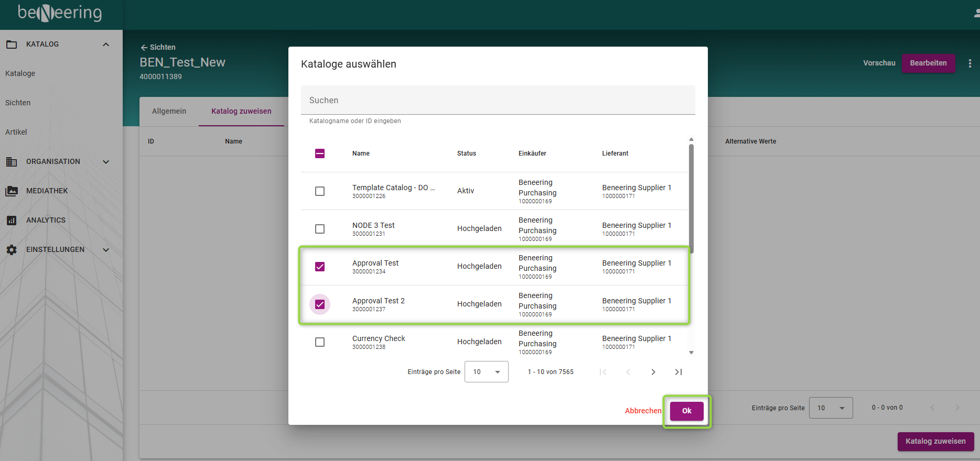Open the three-dot more options menu
Screen dimensions: 980x461
[x=970, y=63]
